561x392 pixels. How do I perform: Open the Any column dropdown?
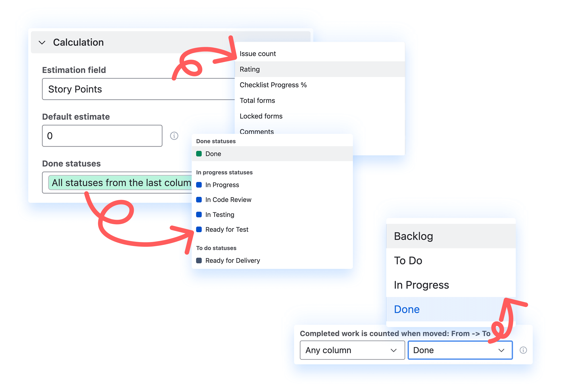pos(352,350)
